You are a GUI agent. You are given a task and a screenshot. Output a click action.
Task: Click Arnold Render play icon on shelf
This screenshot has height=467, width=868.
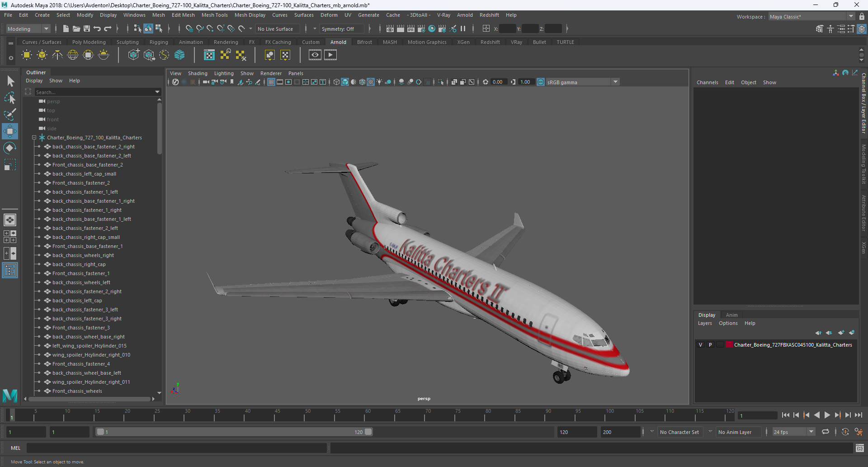coord(330,55)
